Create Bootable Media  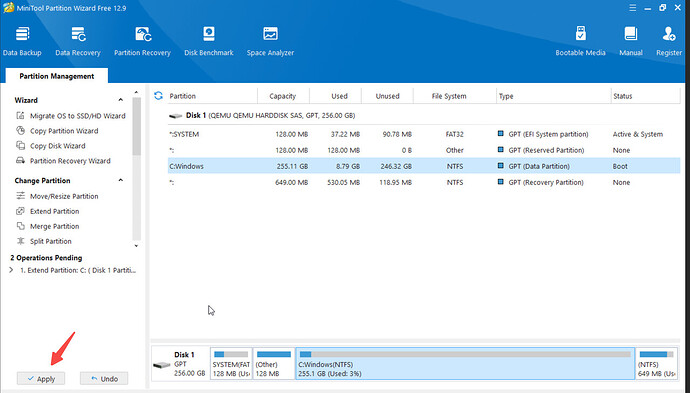click(580, 41)
